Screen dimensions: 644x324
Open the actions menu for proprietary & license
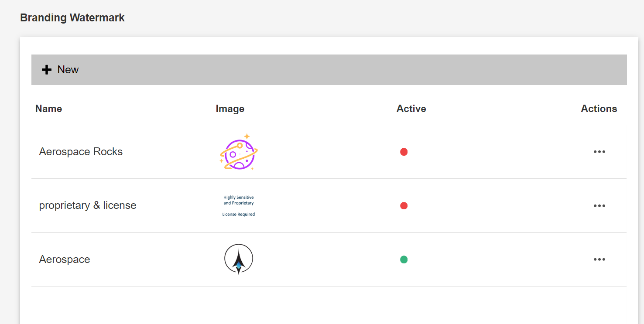click(599, 205)
